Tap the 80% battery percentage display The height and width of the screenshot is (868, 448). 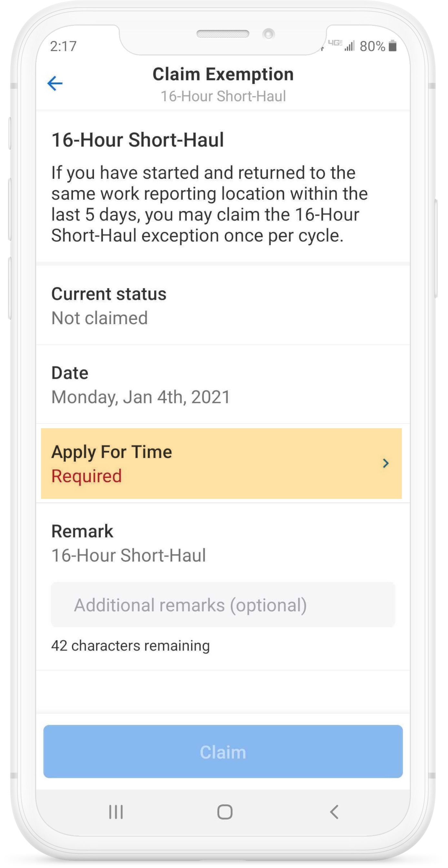(373, 45)
